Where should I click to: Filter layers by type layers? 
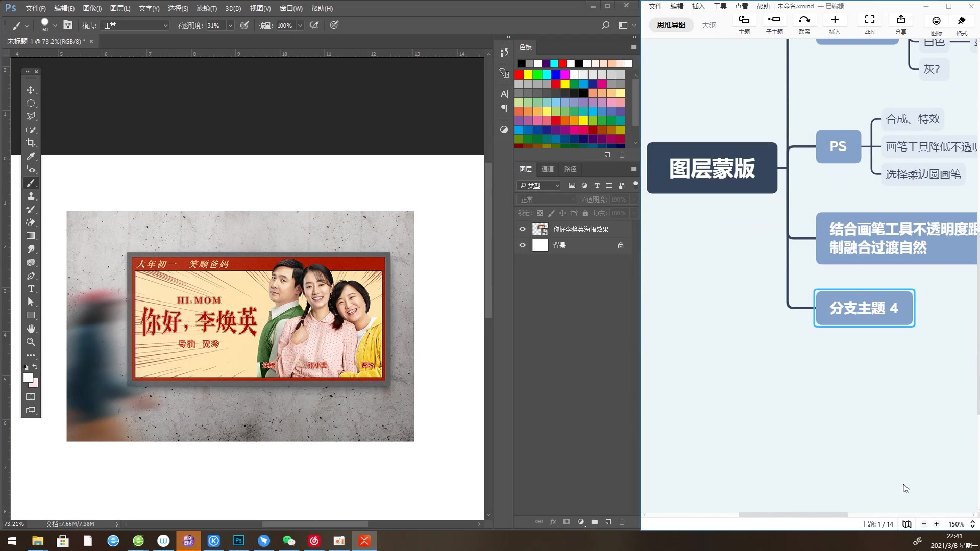click(597, 186)
